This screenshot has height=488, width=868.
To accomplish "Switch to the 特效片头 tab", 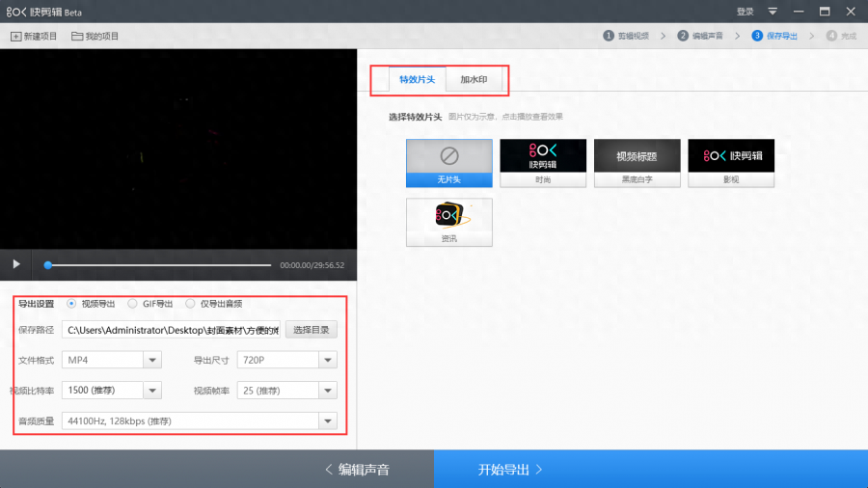I will (x=418, y=80).
